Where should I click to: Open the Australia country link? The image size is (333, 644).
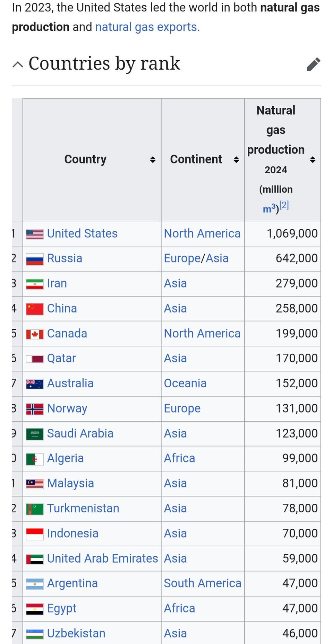tap(70, 383)
